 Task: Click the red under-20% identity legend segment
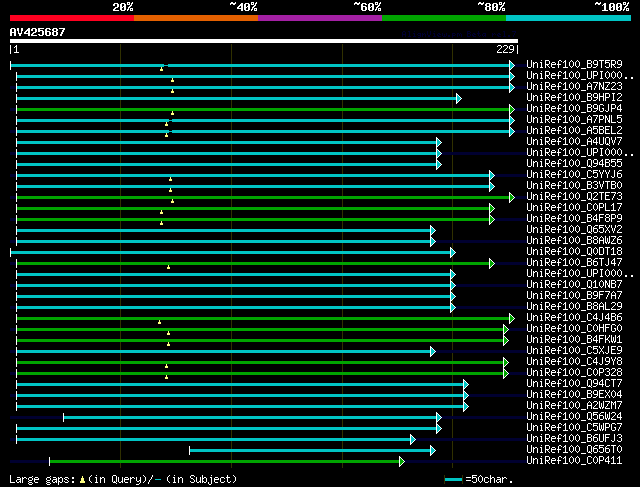[72, 18]
